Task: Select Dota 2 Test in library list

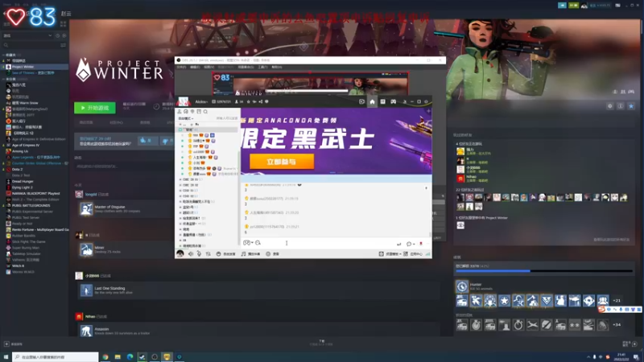Action: [21, 175]
